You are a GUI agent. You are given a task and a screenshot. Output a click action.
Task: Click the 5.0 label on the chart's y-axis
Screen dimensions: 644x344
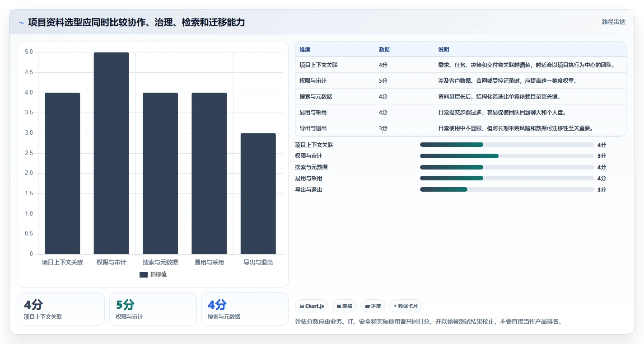click(x=28, y=52)
